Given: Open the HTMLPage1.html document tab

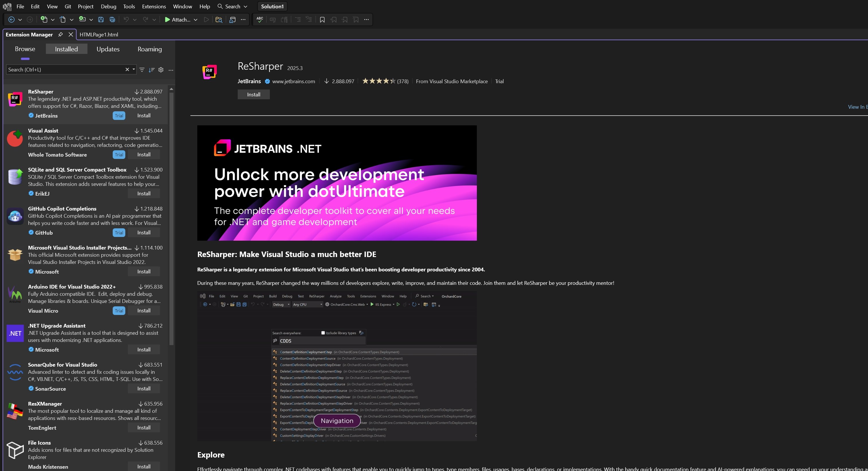Looking at the screenshot, I should pos(99,34).
